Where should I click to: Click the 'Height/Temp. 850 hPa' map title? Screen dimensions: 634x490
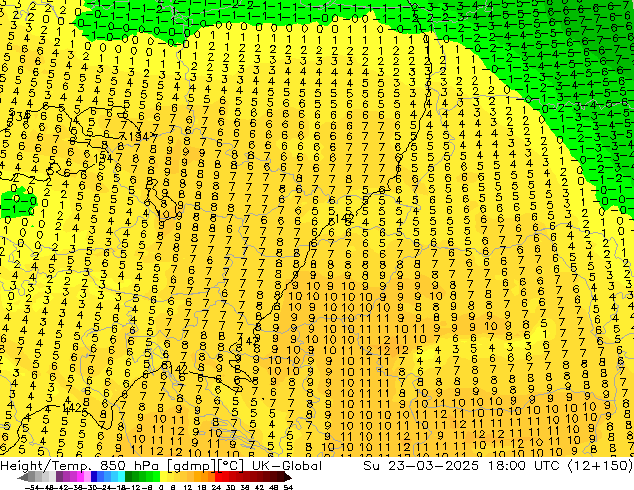click(79, 466)
